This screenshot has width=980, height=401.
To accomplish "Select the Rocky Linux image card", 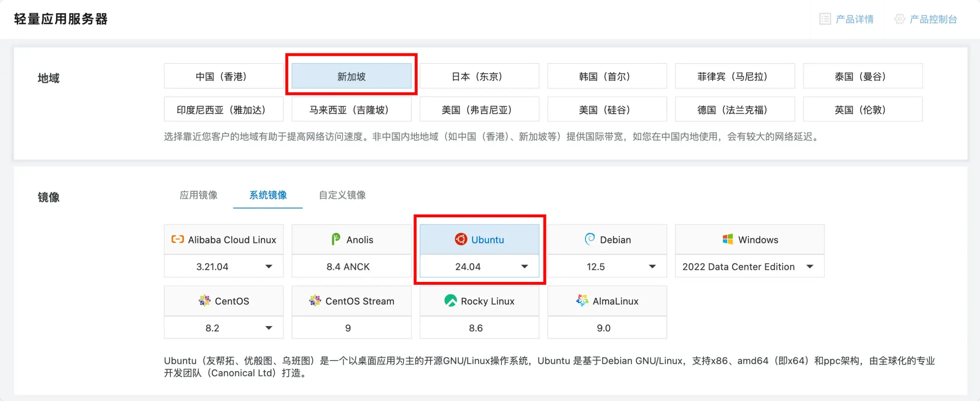I will click(x=479, y=300).
